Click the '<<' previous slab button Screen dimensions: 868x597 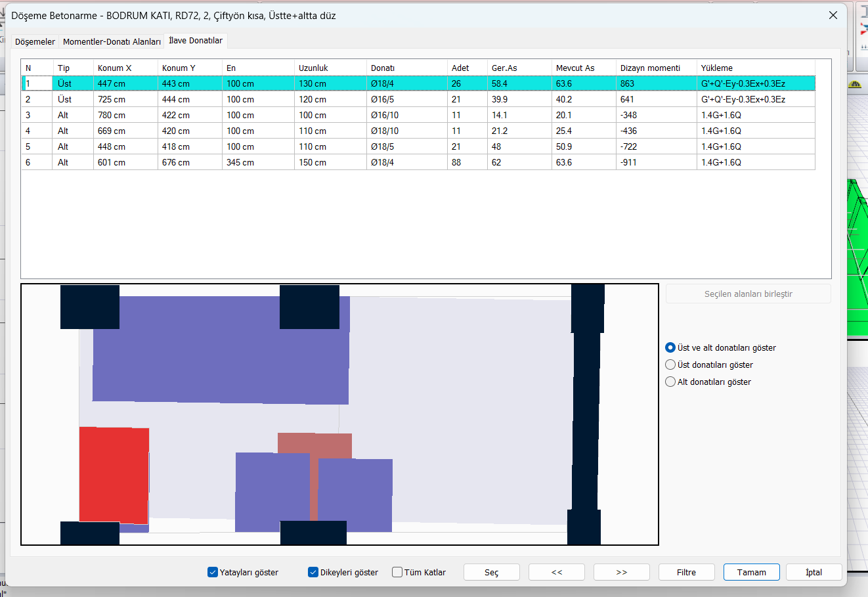[x=556, y=572]
